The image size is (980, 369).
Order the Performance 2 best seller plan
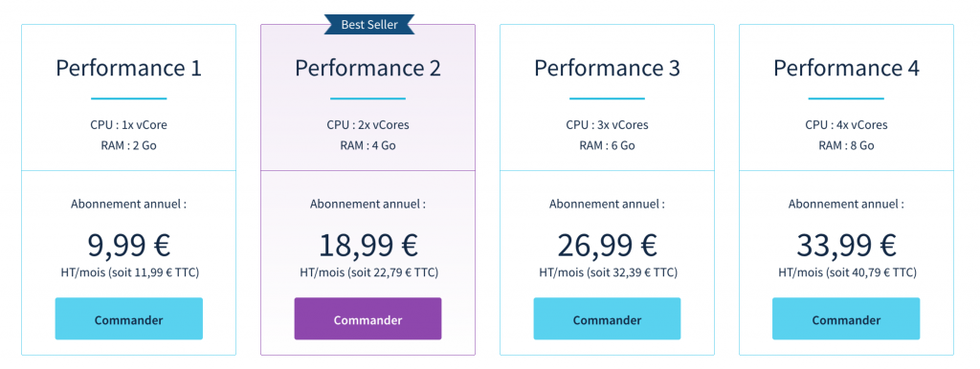tap(367, 318)
